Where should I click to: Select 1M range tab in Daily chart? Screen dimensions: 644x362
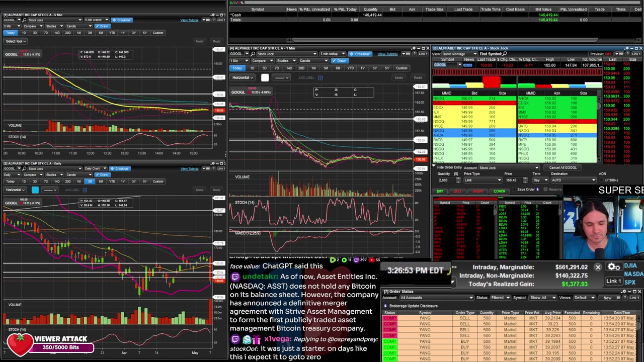pos(78,182)
